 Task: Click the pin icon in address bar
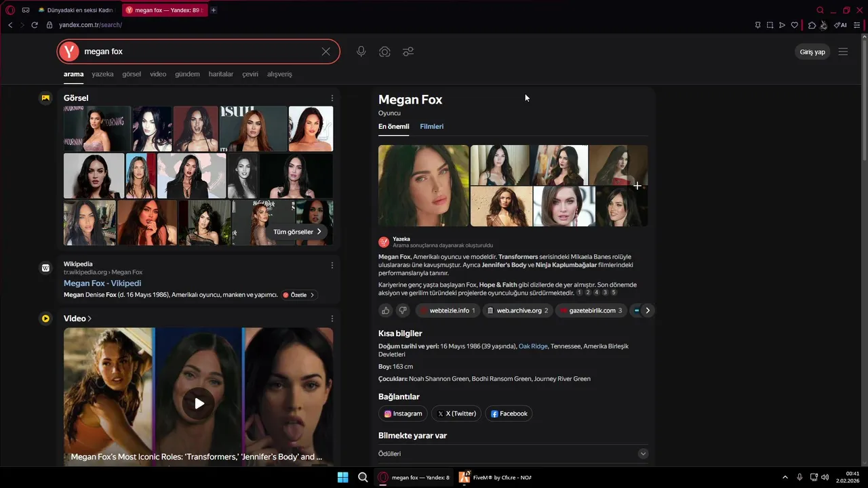click(757, 25)
